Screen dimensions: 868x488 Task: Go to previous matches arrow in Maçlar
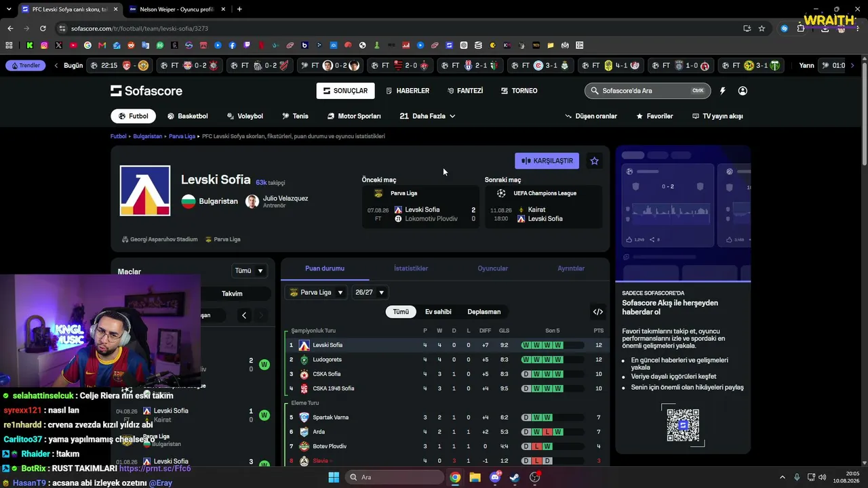(244, 315)
